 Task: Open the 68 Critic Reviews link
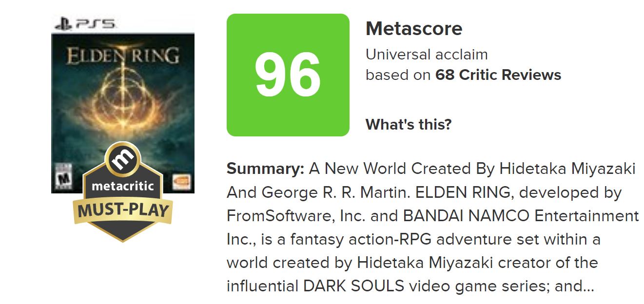point(498,75)
